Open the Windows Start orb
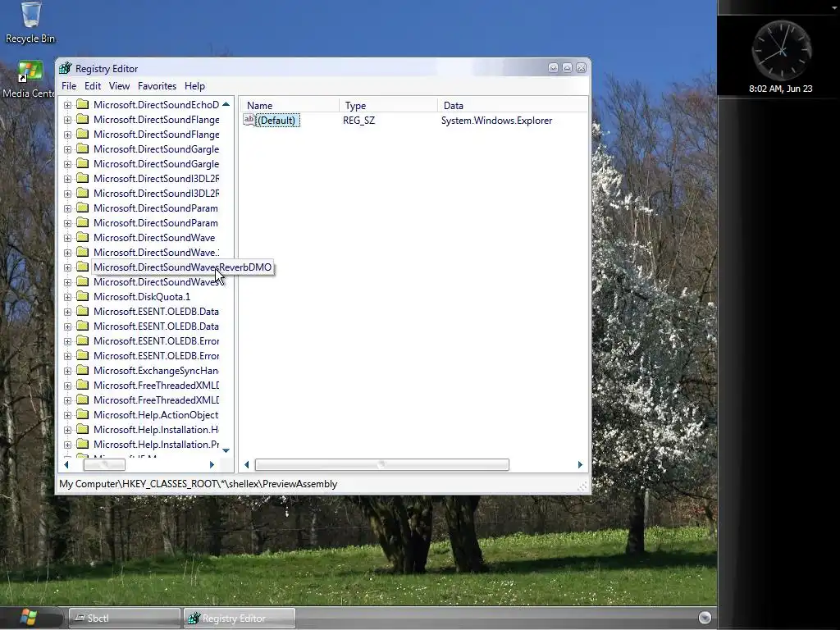Viewport: 840px width, 630px height. click(x=29, y=617)
